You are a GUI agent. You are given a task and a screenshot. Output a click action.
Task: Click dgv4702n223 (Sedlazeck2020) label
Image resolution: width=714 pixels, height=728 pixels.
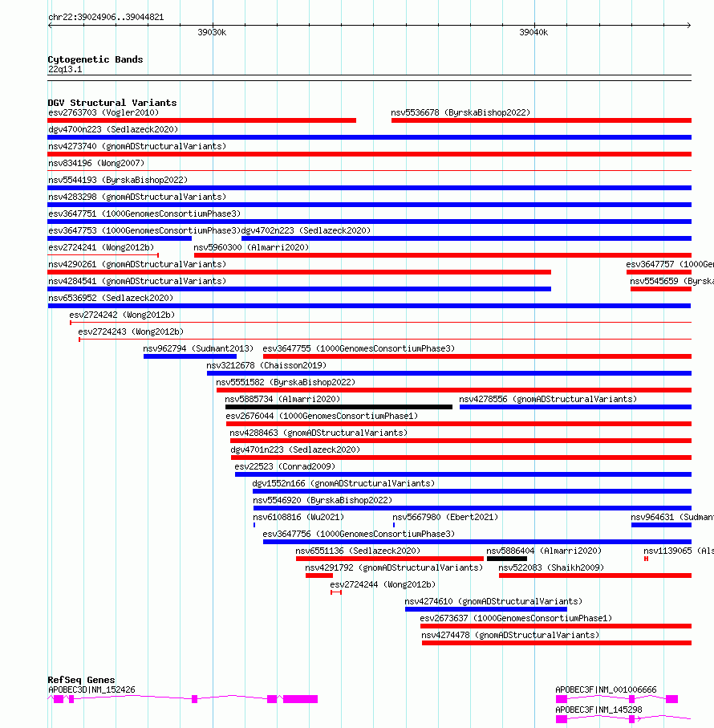pyautogui.click(x=306, y=230)
